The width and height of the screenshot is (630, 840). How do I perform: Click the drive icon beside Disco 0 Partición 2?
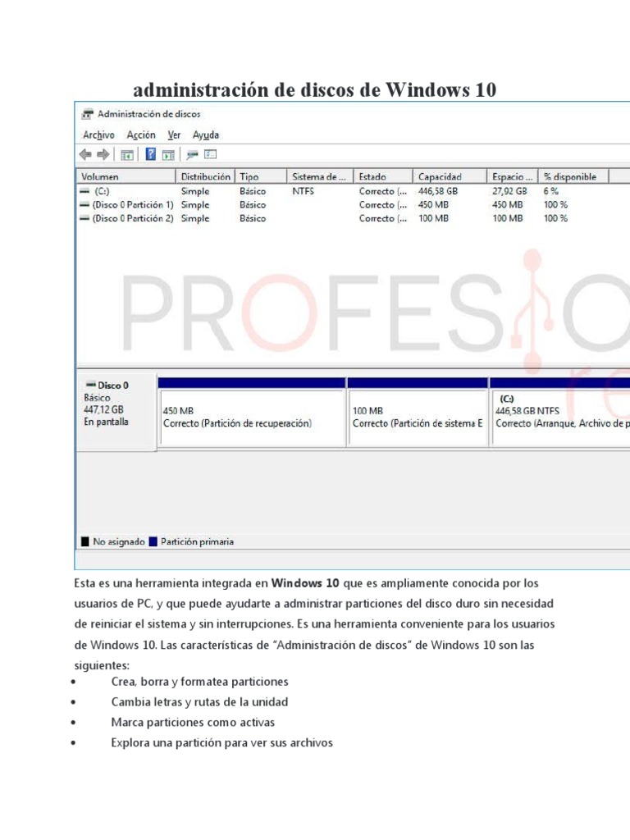(84, 218)
